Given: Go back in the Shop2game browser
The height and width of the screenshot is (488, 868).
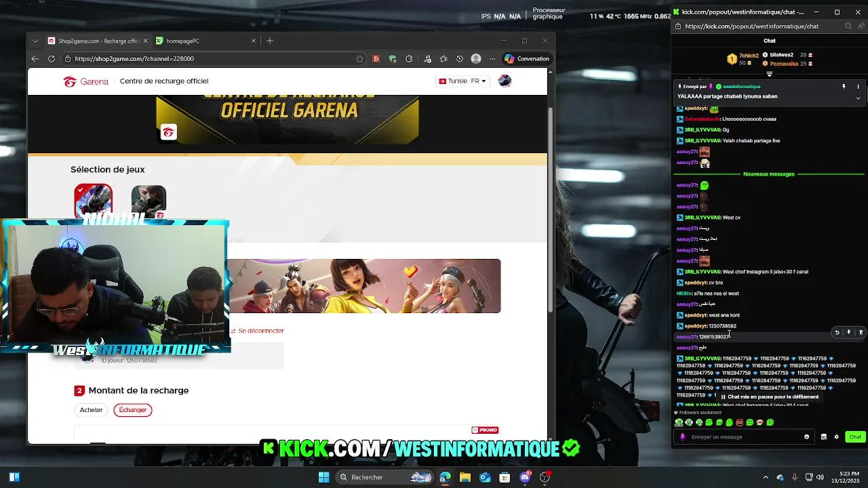Looking at the screenshot, I should point(35,59).
